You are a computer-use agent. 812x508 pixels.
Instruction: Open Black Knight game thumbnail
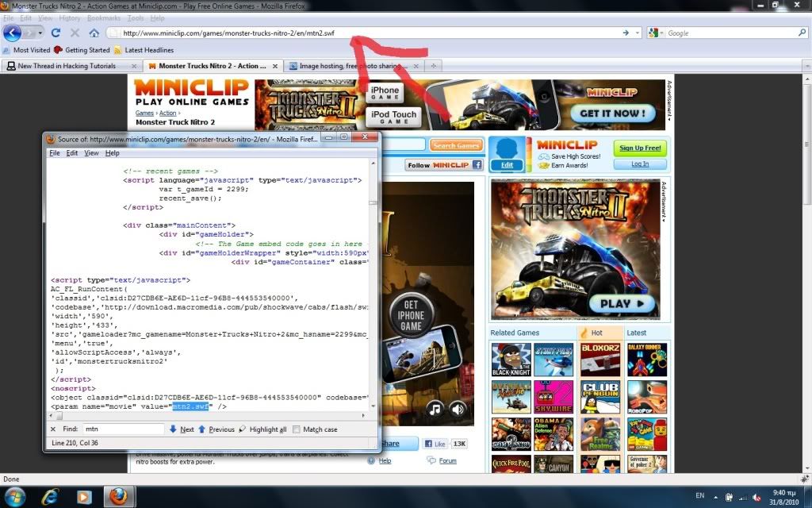tap(511, 360)
